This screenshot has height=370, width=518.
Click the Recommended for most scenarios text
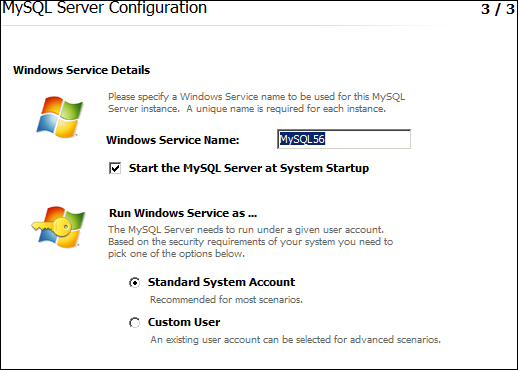[x=226, y=300]
